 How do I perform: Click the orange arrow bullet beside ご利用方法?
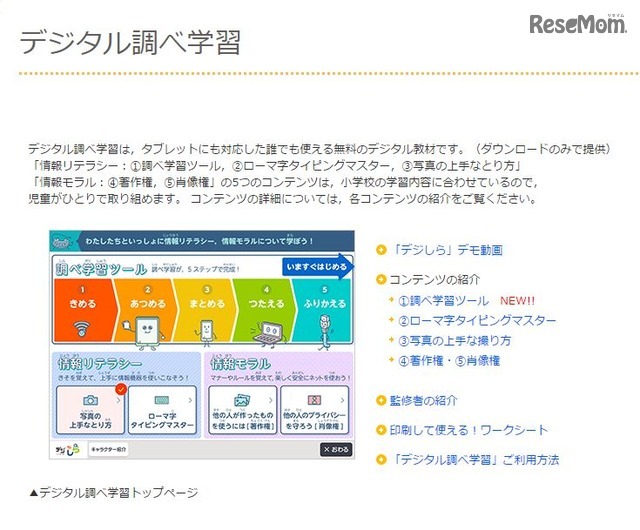(380, 460)
